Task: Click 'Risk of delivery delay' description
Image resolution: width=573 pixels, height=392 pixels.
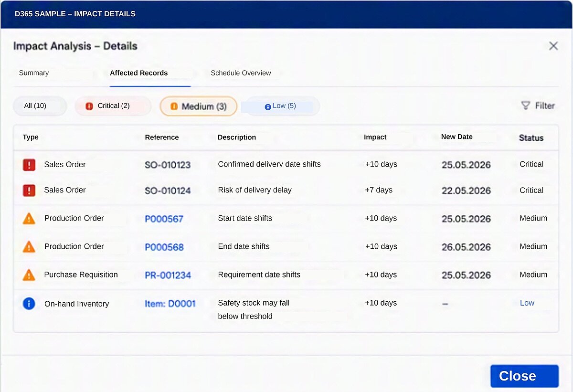Action: point(255,190)
